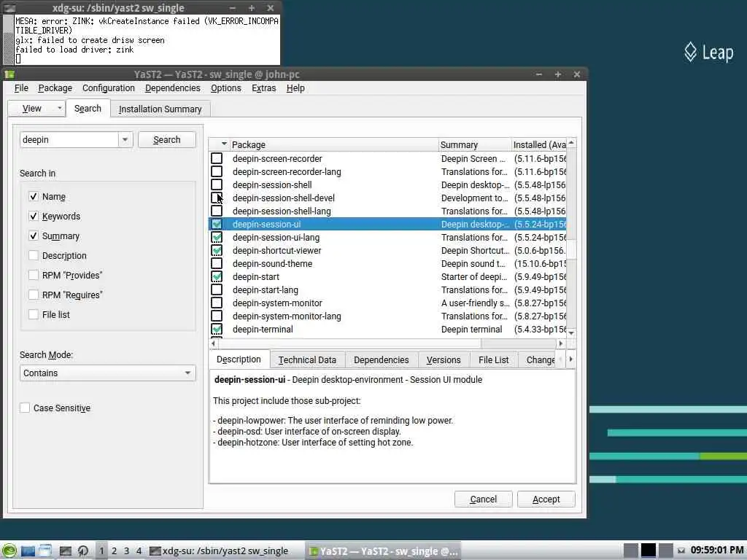Image resolution: width=747 pixels, height=560 pixels.
Task: Toggle status checkbox for deepin-session-ui
Action: point(217,224)
